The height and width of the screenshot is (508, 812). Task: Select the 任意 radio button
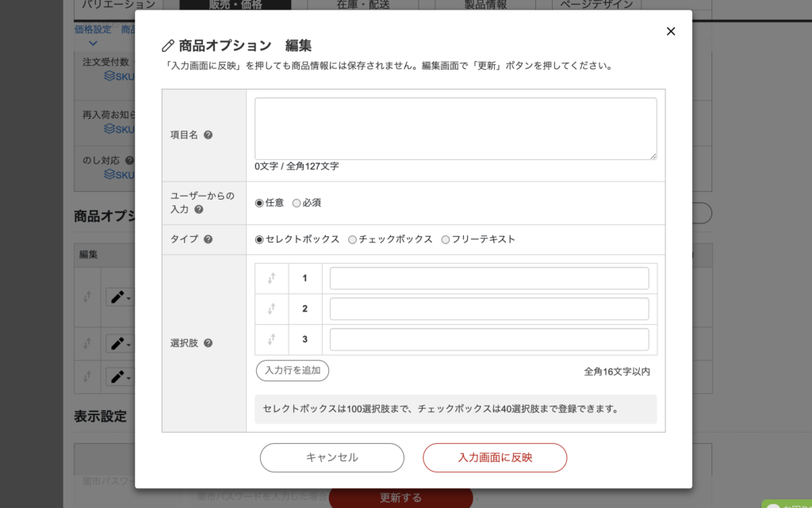click(259, 204)
